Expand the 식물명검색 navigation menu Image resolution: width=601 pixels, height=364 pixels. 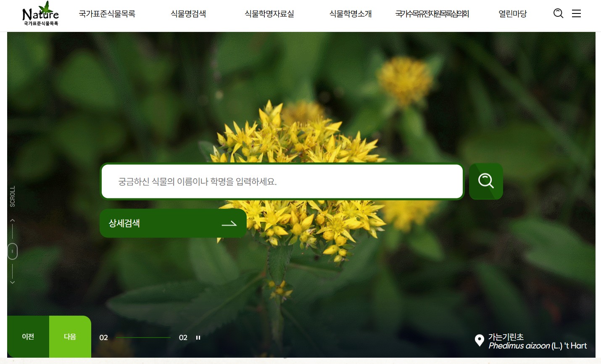coord(188,13)
